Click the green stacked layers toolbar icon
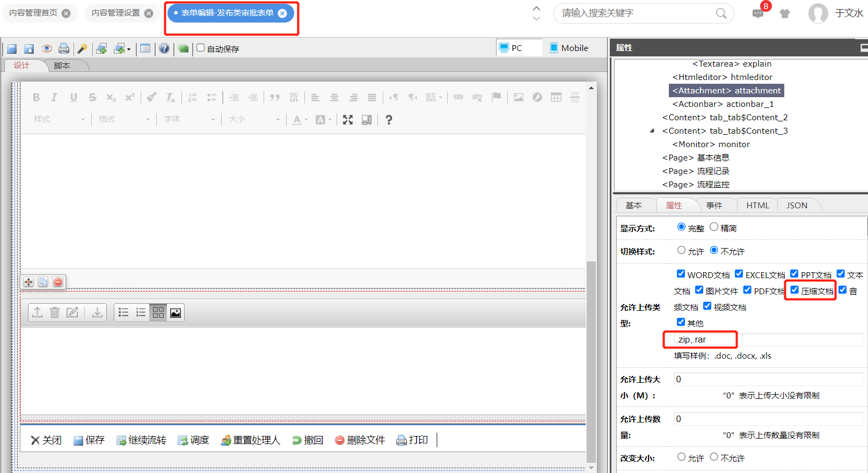 [x=184, y=49]
